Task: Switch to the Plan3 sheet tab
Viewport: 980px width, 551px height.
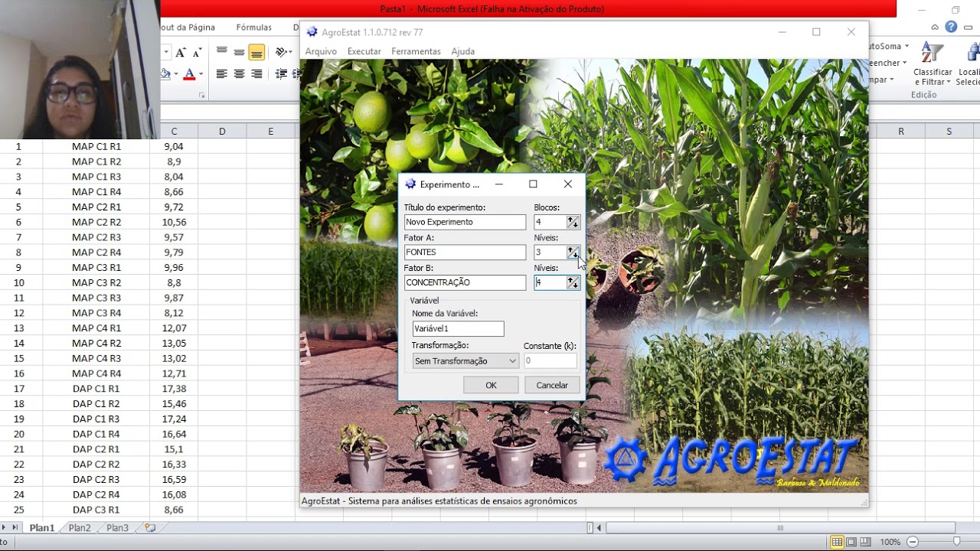Action: click(117, 528)
